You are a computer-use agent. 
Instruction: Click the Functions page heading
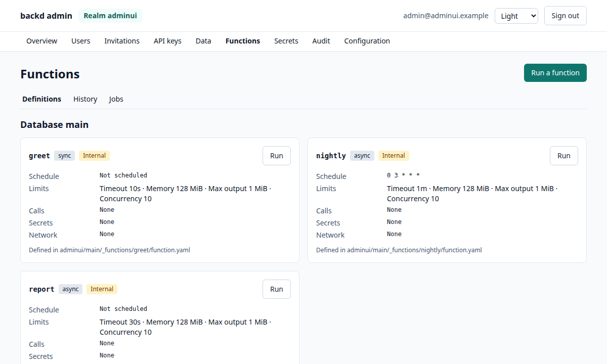click(50, 74)
